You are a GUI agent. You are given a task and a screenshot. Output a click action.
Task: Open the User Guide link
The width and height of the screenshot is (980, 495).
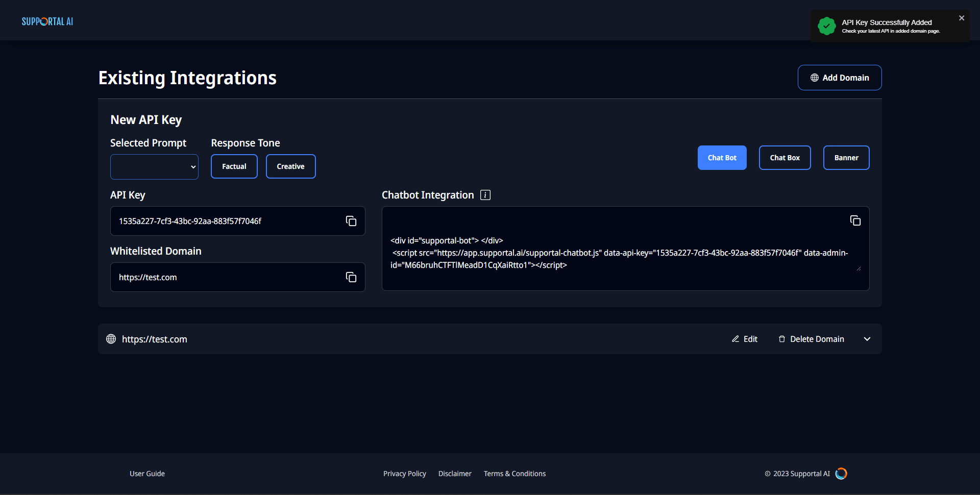[x=147, y=474]
